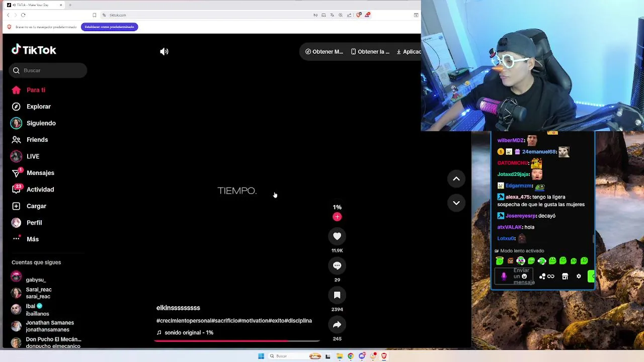Open Friends in the sidebar
Screen dimensions: 644x362
(30, 140)
